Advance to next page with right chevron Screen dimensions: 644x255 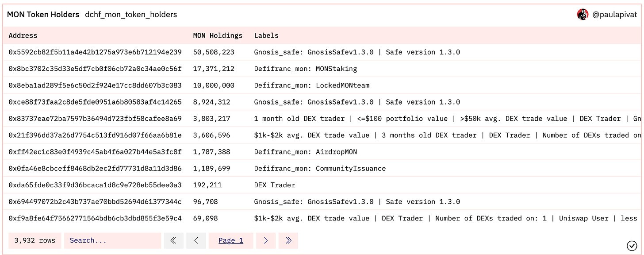pos(266,240)
